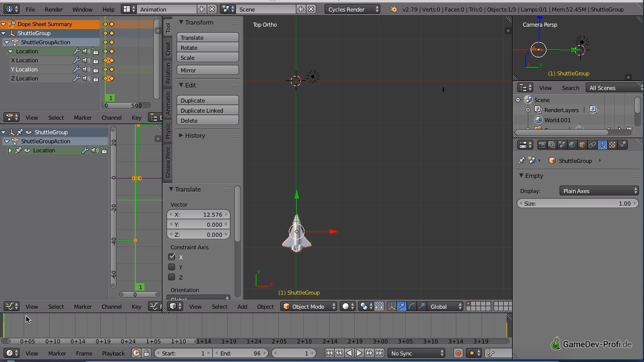
Task: Click the Mirror button
Action: 208,70
